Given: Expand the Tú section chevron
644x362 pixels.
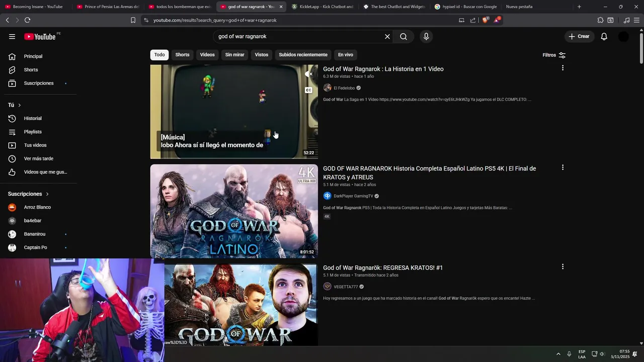Looking at the screenshot, I should [x=19, y=105].
